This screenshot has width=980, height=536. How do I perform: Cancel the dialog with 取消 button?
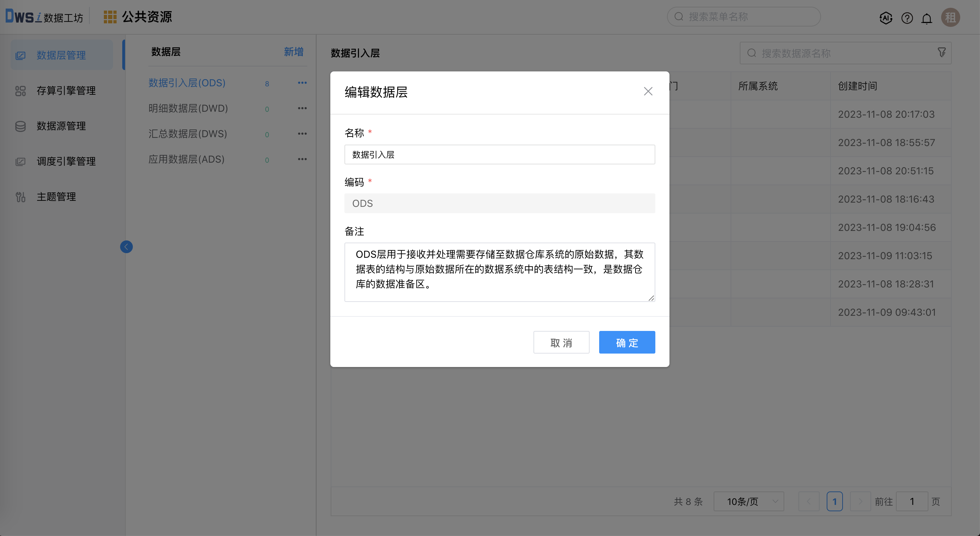(x=561, y=342)
